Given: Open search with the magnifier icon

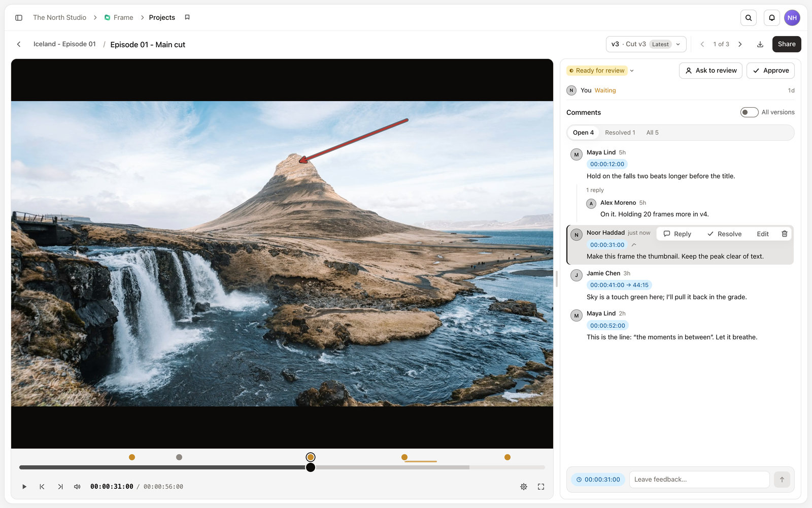Looking at the screenshot, I should coord(749,18).
